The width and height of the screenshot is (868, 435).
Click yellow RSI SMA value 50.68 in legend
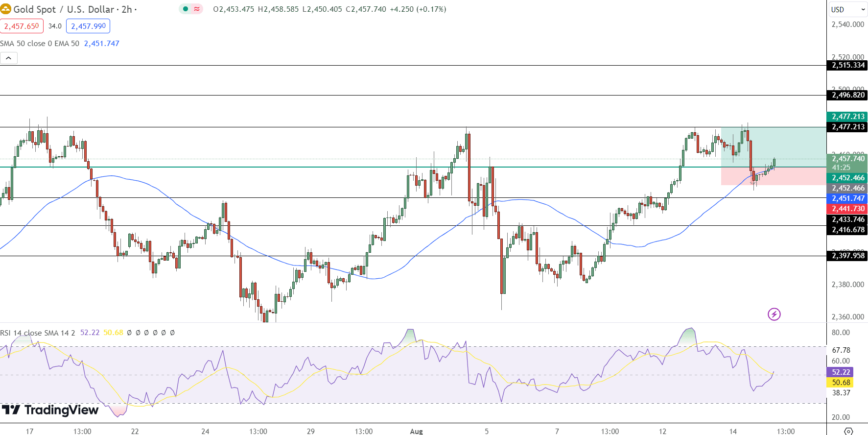(x=113, y=333)
